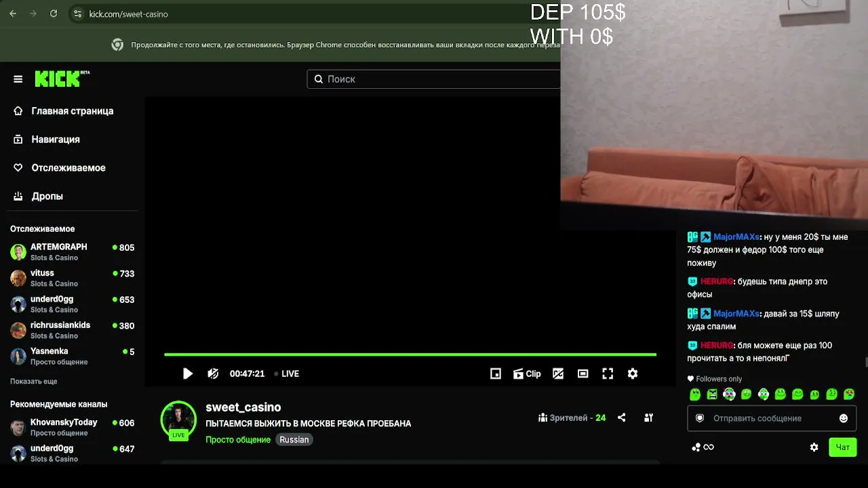868x488 pixels.
Task: Send message with the Чат button
Action: 843,447
